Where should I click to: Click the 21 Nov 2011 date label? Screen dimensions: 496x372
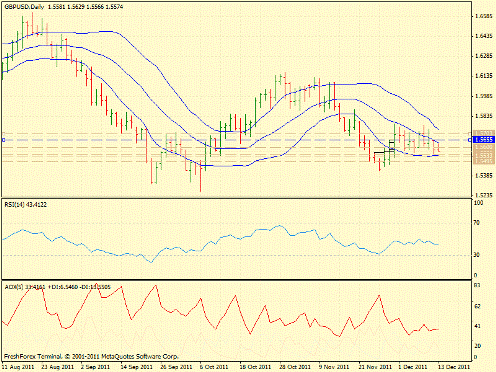(375, 367)
